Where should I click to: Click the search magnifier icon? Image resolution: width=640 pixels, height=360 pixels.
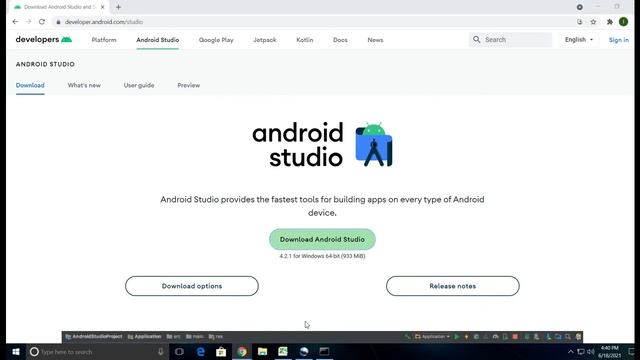tap(476, 40)
